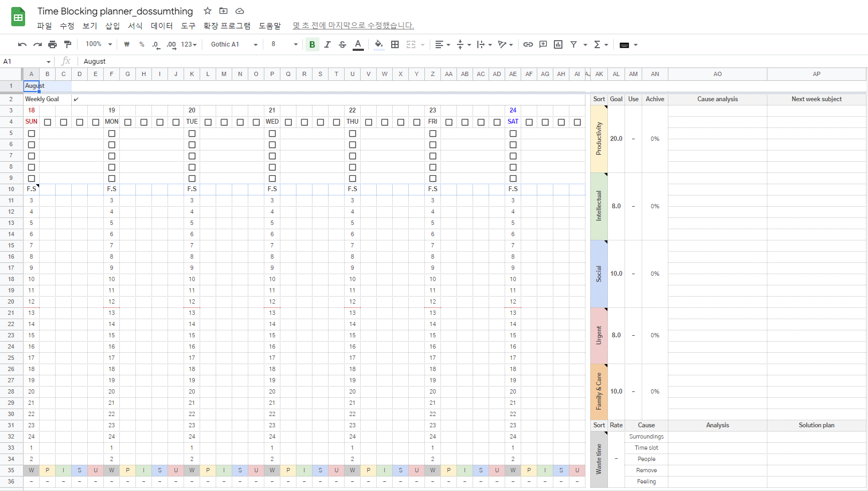Format as currency with won symbol
The width and height of the screenshot is (868, 491).
(127, 44)
